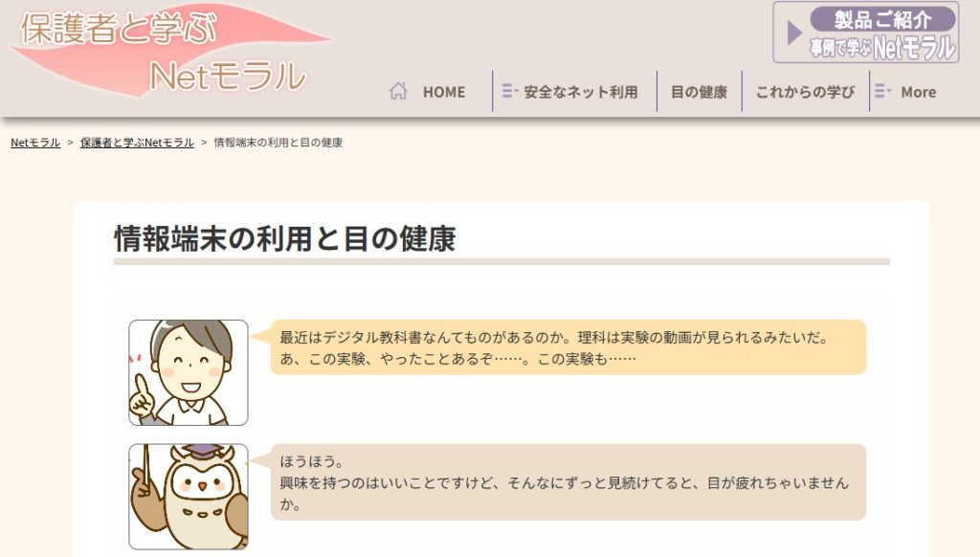
Task: Click the owl teacher avatar image
Action: click(x=189, y=497)
